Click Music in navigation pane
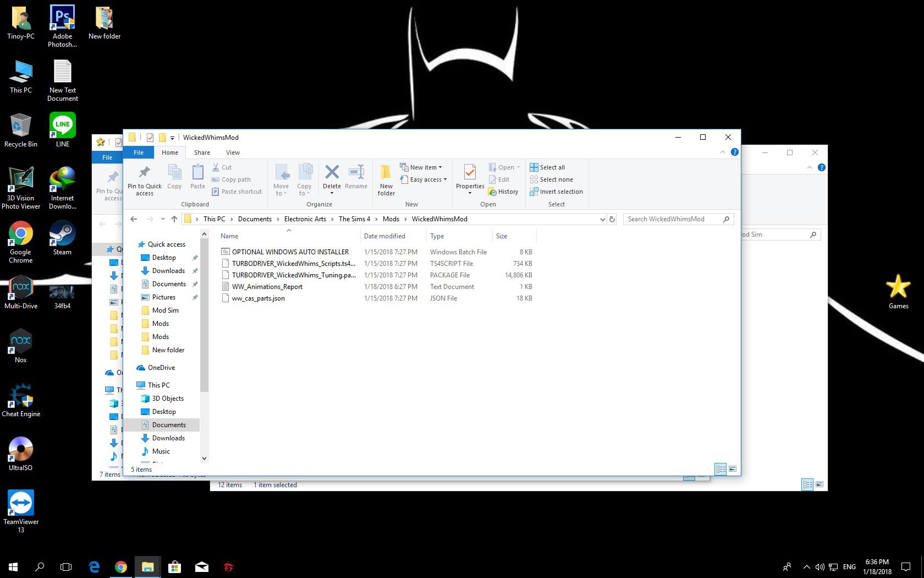The width and height of the screenshot is (924, 578). coord(161,451)
